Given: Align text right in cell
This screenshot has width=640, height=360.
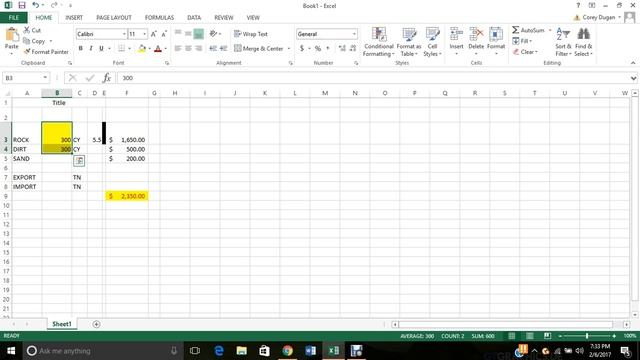Looking at the screenshot, I should (198, 49).
